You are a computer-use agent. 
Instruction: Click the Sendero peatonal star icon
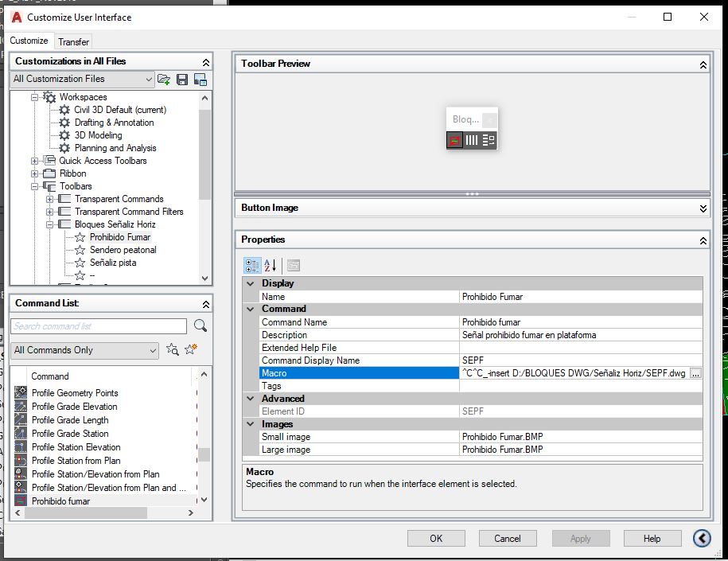[x=80, y=250]
